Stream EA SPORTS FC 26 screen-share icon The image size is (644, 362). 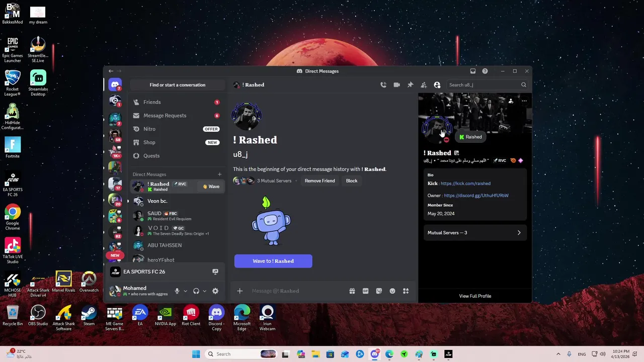(215, 271)
